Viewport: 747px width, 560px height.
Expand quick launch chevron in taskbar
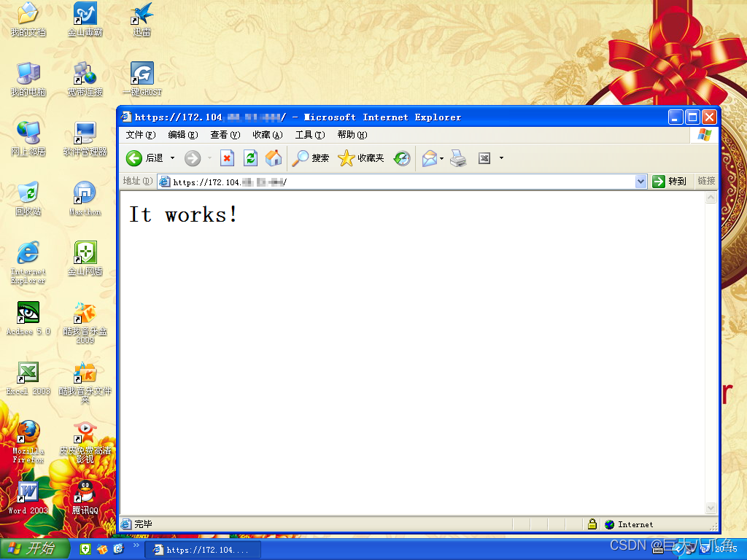coord(136,545)
